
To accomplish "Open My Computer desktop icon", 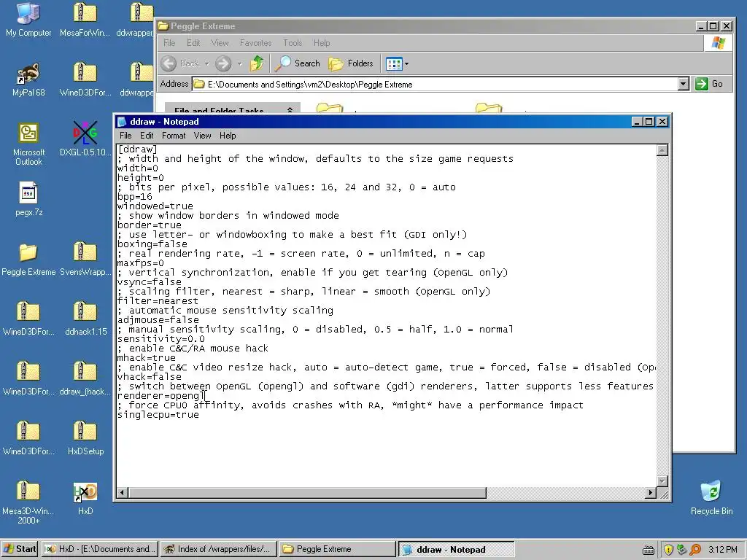I will pyautogui.click(x=28, y=19).
